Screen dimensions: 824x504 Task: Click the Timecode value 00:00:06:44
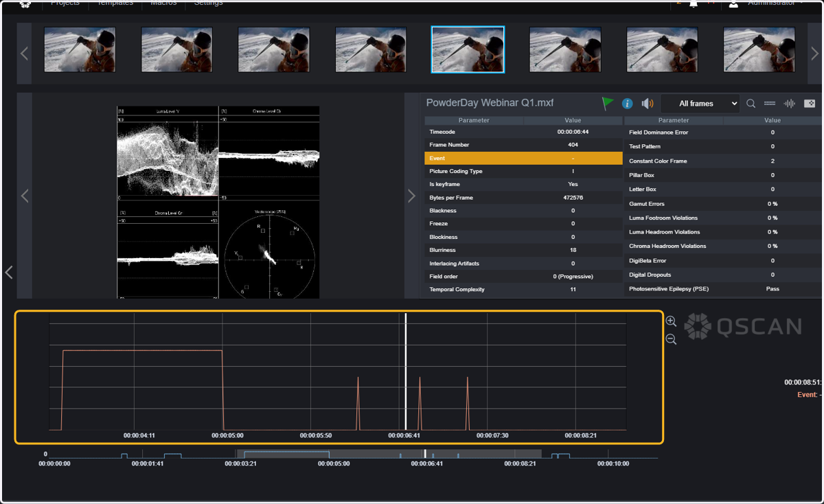coord(573,132)
